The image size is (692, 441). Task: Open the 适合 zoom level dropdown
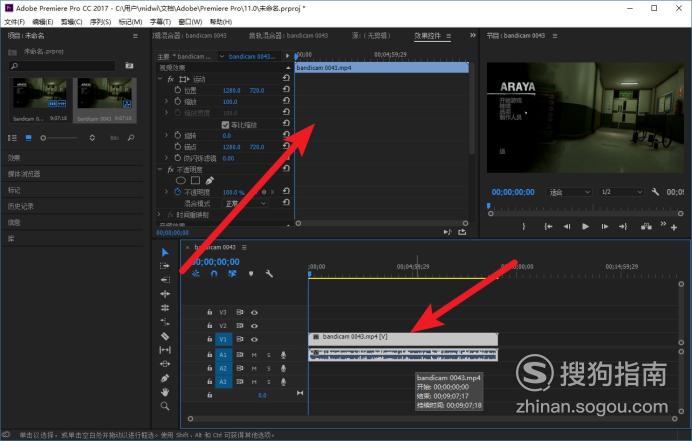pos(569,192)
